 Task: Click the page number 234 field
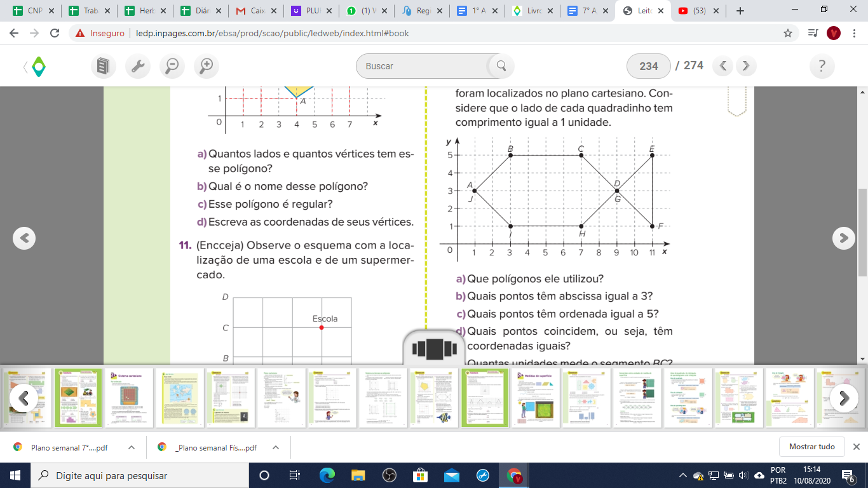tap(649, 66)
